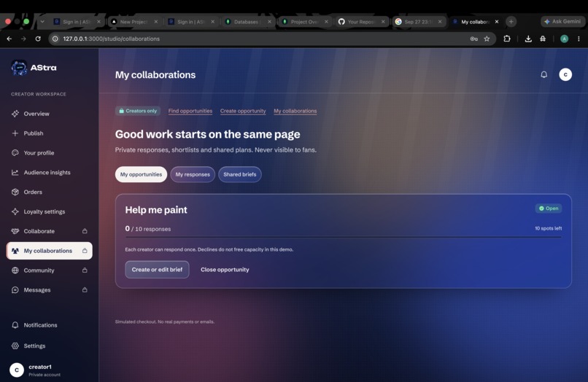The height and width of the screenshot is (382, 588).
Task: Switch to the Project Overview browser tab
Action: click(x=303, y=22)
